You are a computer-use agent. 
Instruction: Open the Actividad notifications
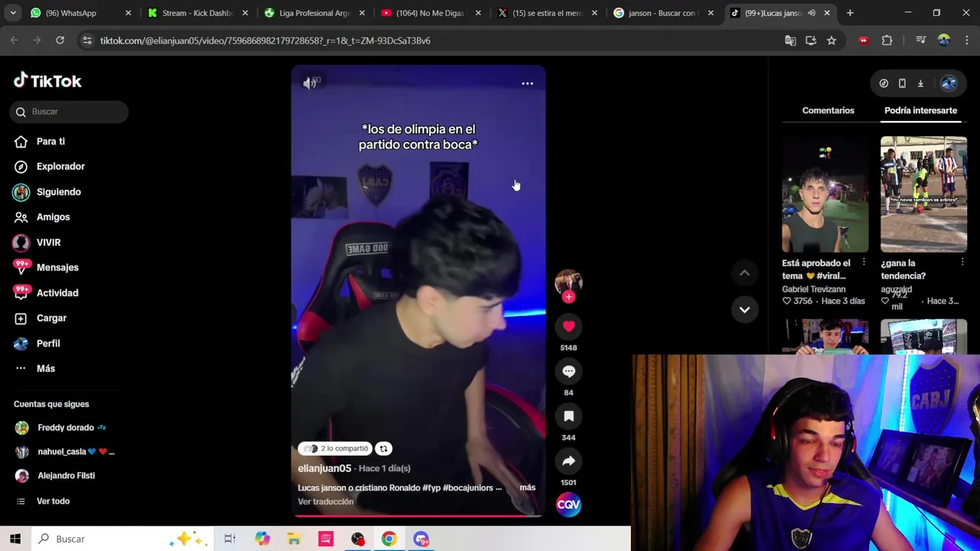coord(57,293)
